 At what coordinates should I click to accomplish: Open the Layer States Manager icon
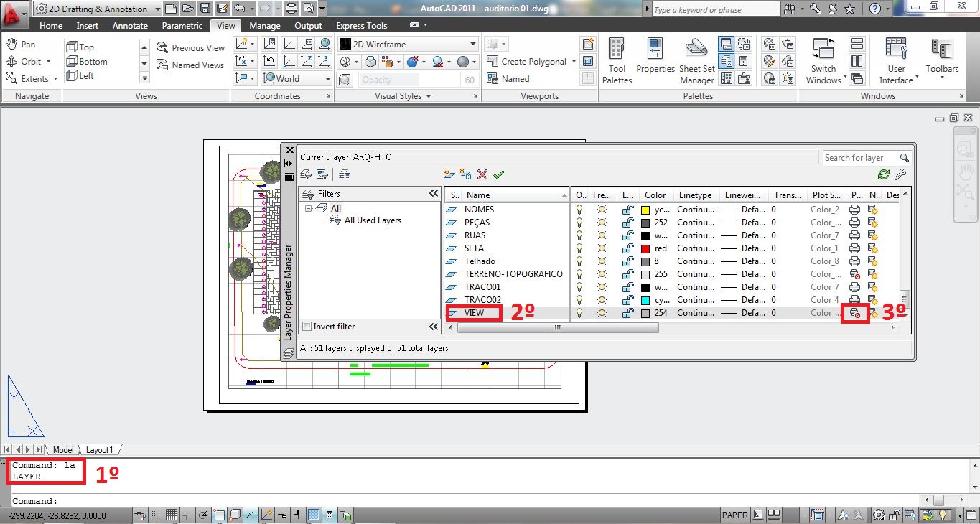[345, 174]
